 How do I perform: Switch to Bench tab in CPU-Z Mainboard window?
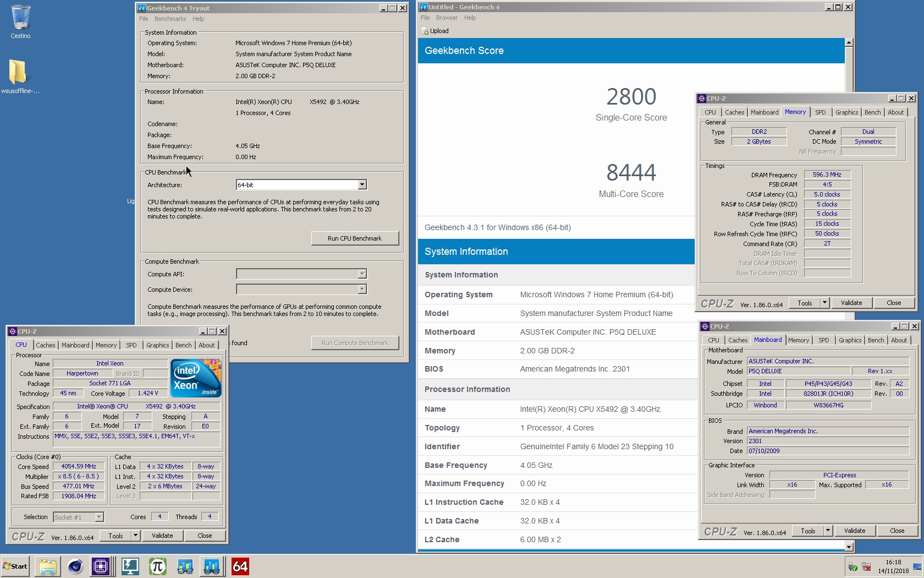(876, 340)
